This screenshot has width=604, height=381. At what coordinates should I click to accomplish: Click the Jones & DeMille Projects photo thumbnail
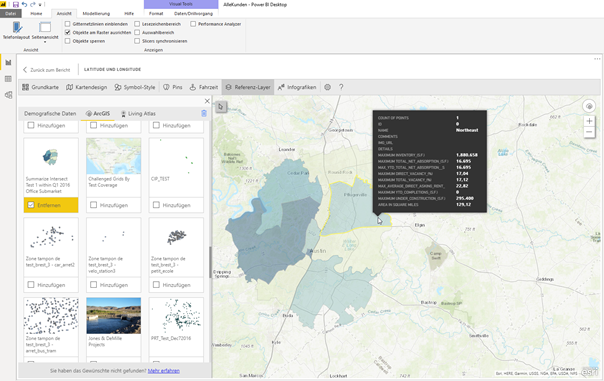point(114,316)
